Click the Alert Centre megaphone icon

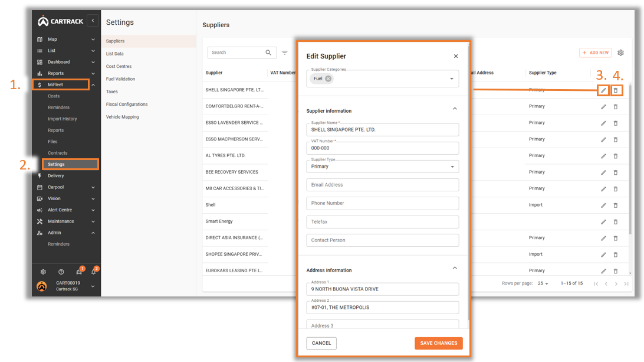click(x=40, y=210)
